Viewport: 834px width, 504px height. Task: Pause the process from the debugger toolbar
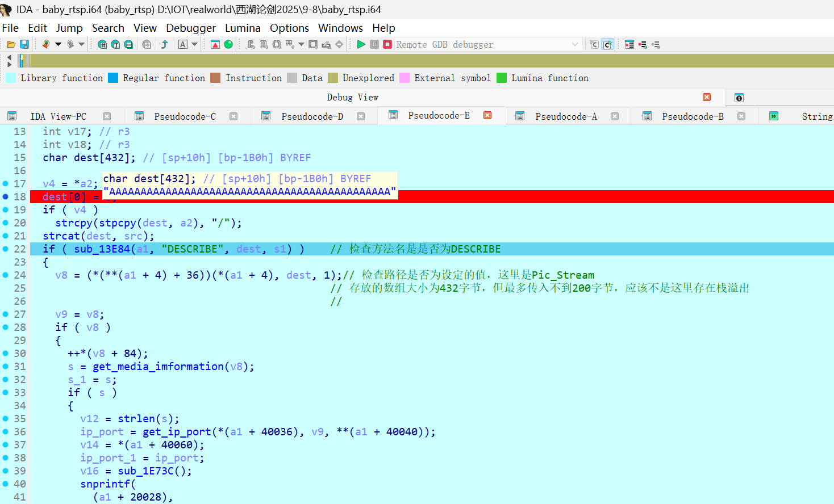click(x=374, y=44)
